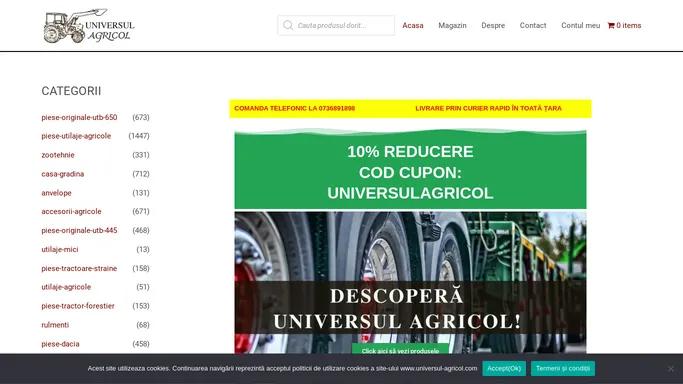Open the piese-tractoare-straine category
The height and width of the screenshot is (384, 683).
[x=79, y=269]
